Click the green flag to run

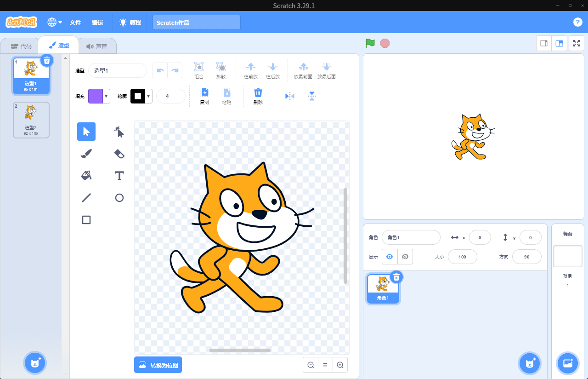[x=370, y=43]
